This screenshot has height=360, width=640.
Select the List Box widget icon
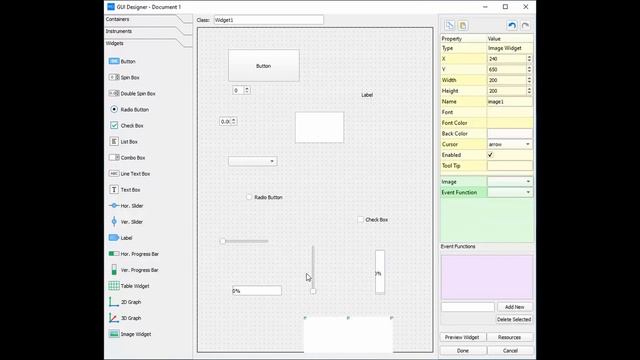(114, 142)
